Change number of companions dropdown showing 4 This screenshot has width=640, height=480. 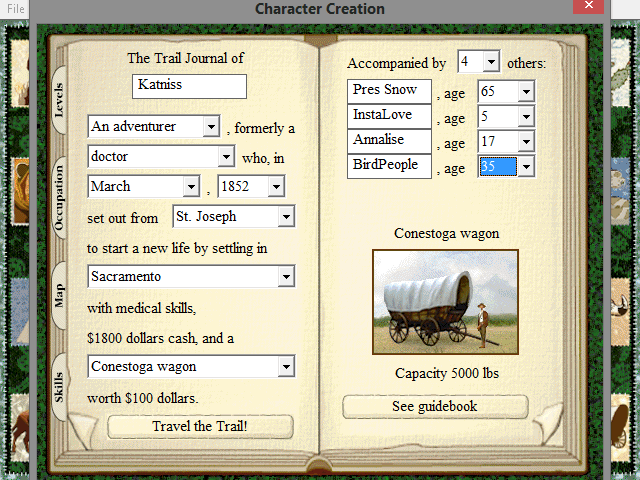coord(491,62)
